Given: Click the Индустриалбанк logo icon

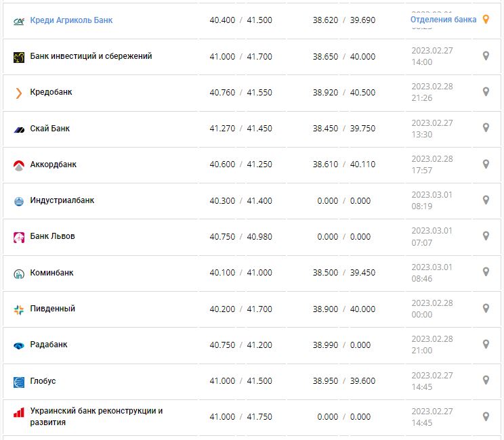Looking at the screenshot, I should tap(19, 201).
